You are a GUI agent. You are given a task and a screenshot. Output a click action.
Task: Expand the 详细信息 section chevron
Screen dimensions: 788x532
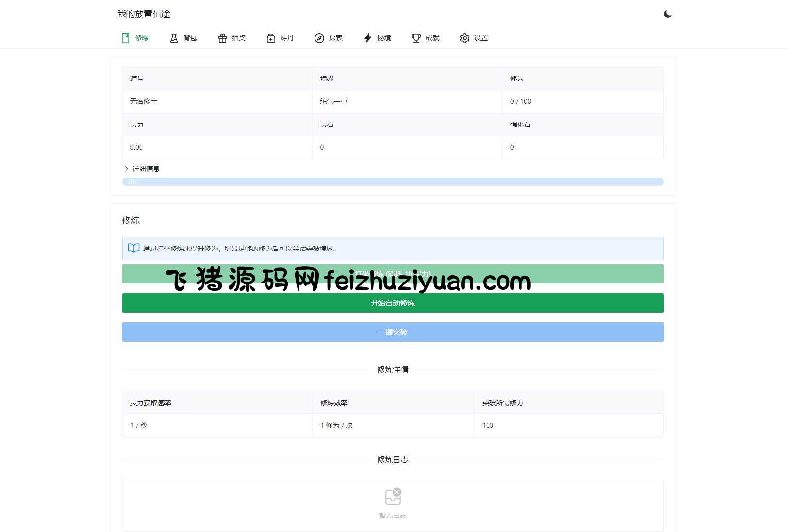[x=126, y=169]
